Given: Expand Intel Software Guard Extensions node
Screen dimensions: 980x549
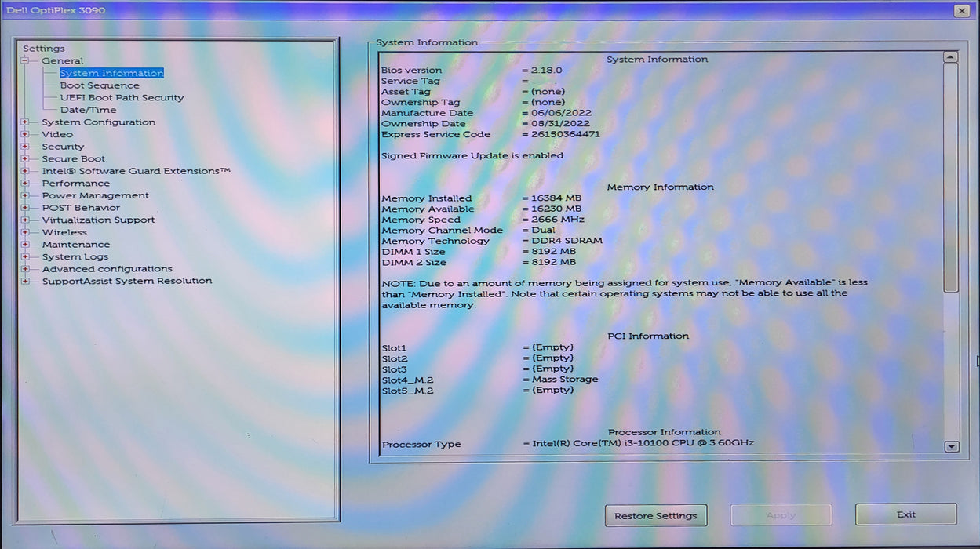Looking at the screenshot, I should pyautogui.click(x=25, y=171).
